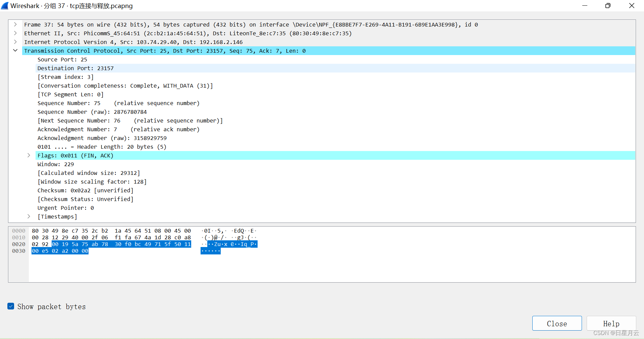Select [Window size scaling factor: 128] row

[335, 182]
